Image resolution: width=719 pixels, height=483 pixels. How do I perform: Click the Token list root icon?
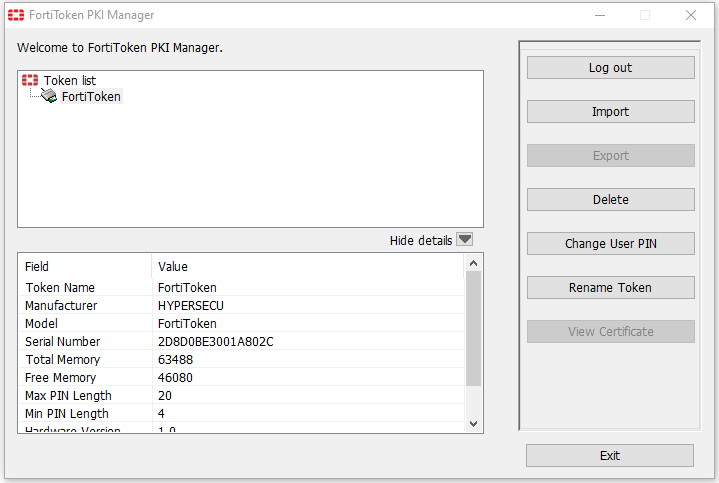[x=30, y=80]
